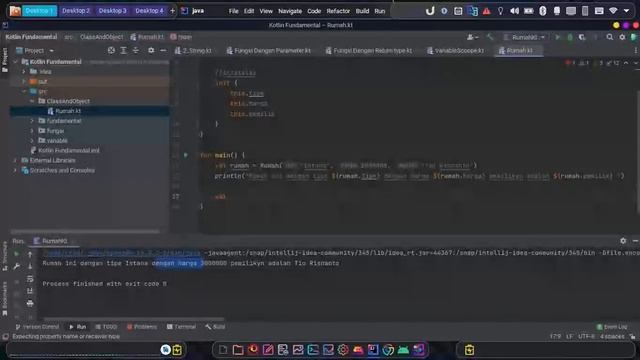
Task: Expand the fundamental package
Action: click(x=32, y=121)
